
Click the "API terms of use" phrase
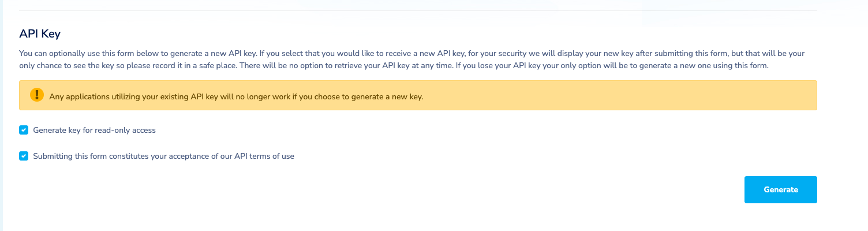(x=264, y=156)
